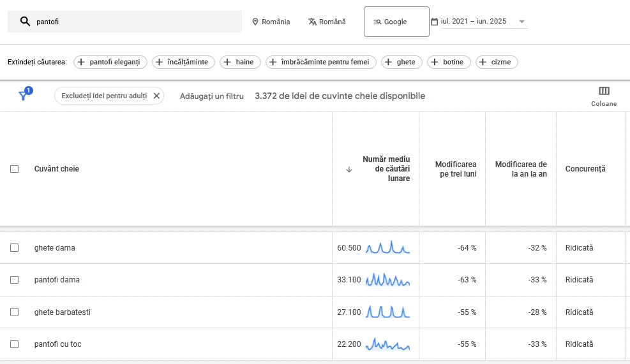Sort by Cuvânt cheie column header
This screenshot has height=364, width=630.
click(57, 169)
